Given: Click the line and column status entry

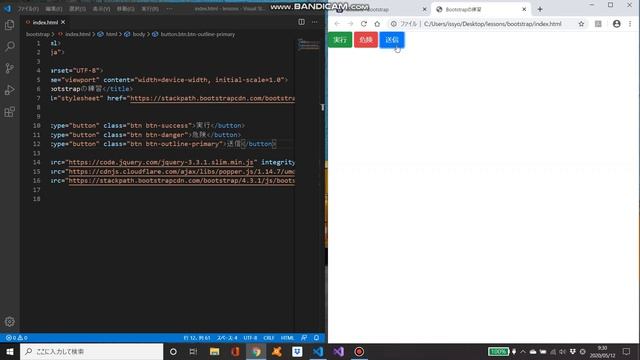Looking at the screenshot, I should [197, 338].
